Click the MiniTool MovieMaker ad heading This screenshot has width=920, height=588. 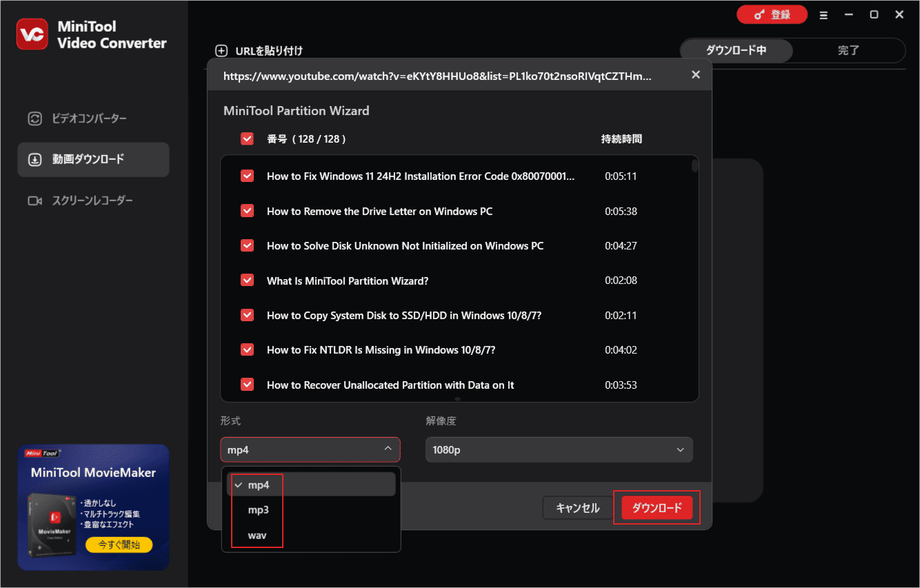[93, 473]
